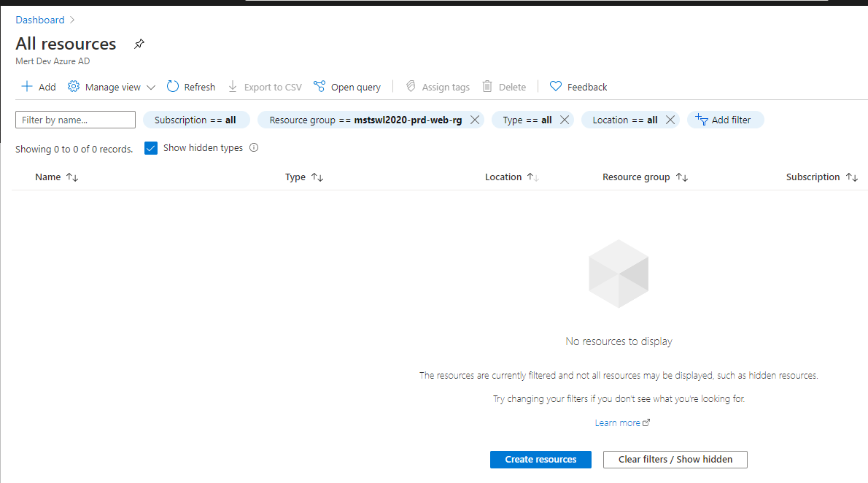Click Assign tags option
Screen dimensions: 868x483
pos(438,87)
